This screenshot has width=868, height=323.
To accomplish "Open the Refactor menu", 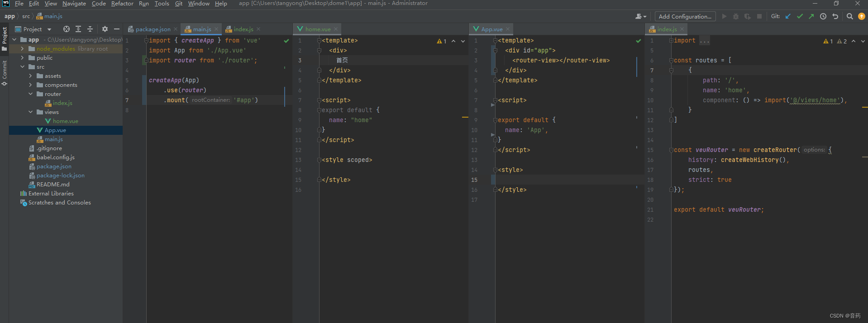I will click(x=122, y=4).
